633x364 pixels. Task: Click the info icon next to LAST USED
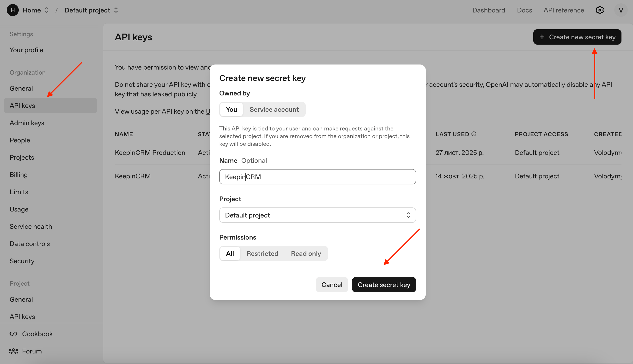(474, 134)
